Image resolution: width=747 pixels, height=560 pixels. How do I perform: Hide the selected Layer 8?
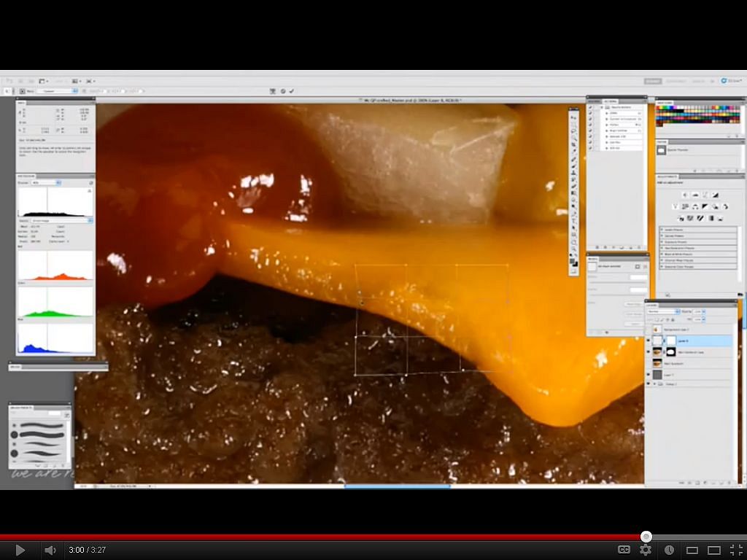pos(648,341)
